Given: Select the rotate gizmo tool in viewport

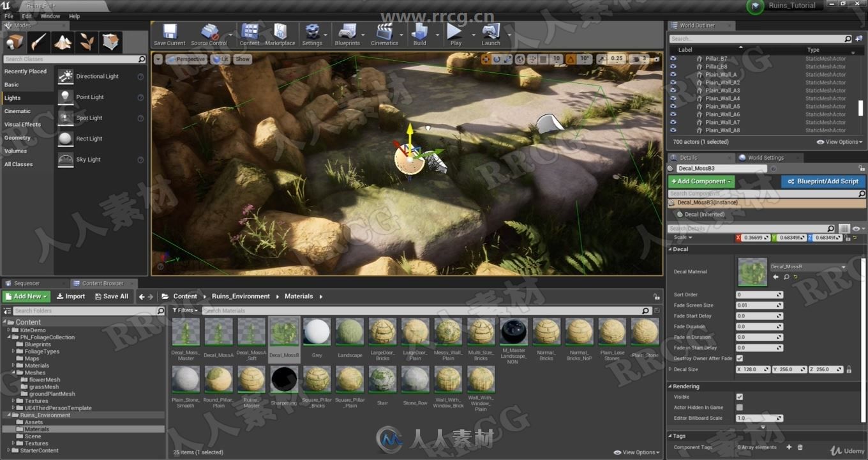Looking at the screenshot, I should [x=497, y=59].
